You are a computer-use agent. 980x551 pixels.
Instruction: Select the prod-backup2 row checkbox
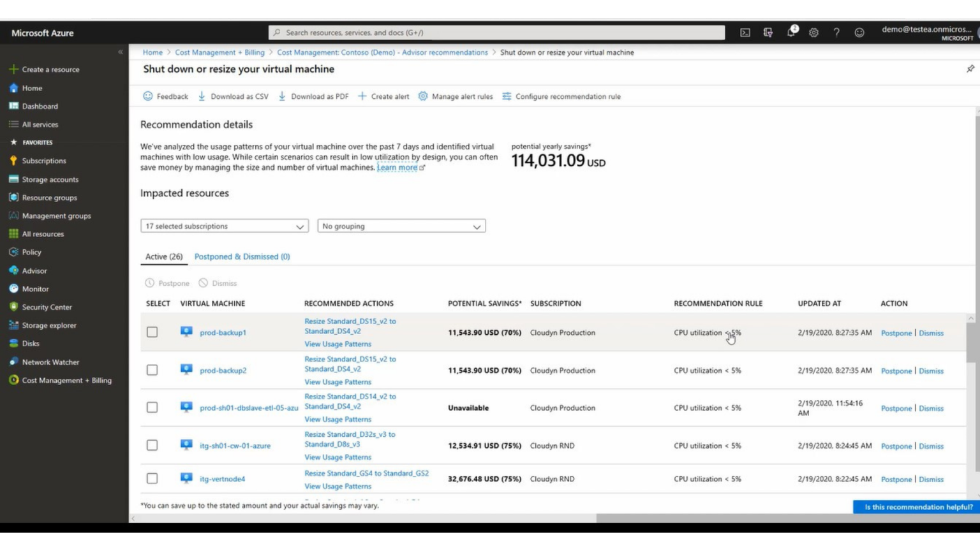pyautogui.click(x=152, y=371)
